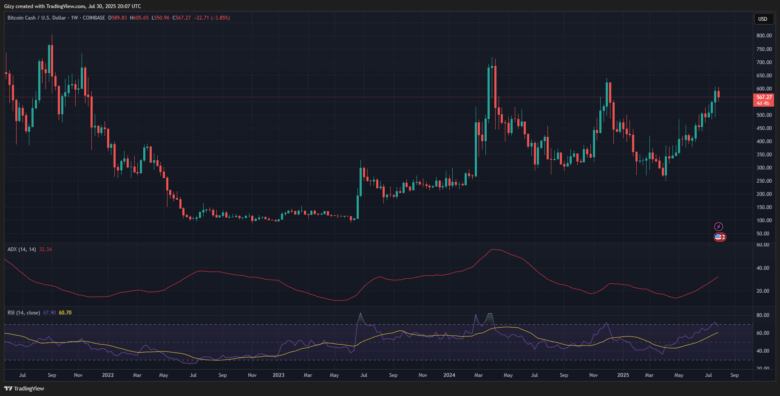The width and height of the screenshot is (780, 396).
Task: Click the 800.00 price axis label
Action: [x=764, y=36]
